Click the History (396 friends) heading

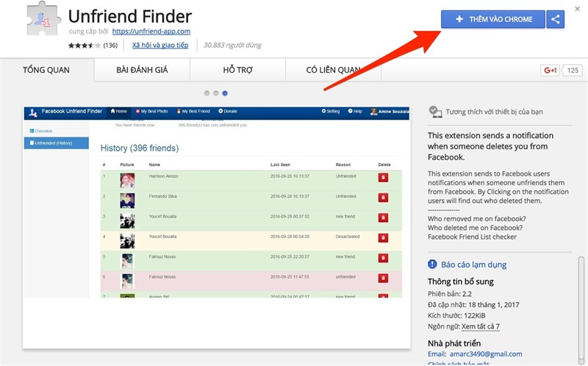coord(140,148)
